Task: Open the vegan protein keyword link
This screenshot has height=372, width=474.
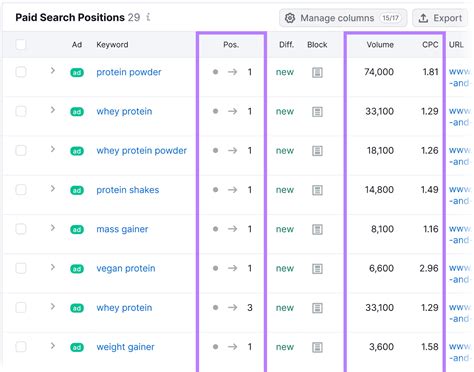Action: tap(126, 269)
